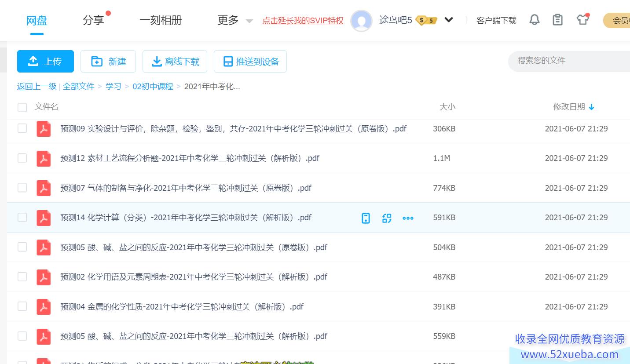Check the box for 预测07 气体的制备与净化 file
This screenshot has height=364, width=630.
(x=22, y=188)
